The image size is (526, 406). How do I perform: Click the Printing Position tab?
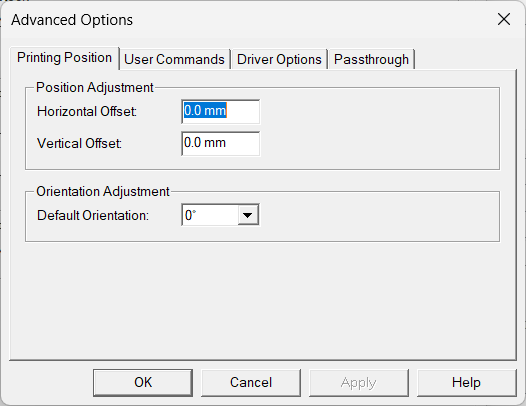(x=64, y=58)
